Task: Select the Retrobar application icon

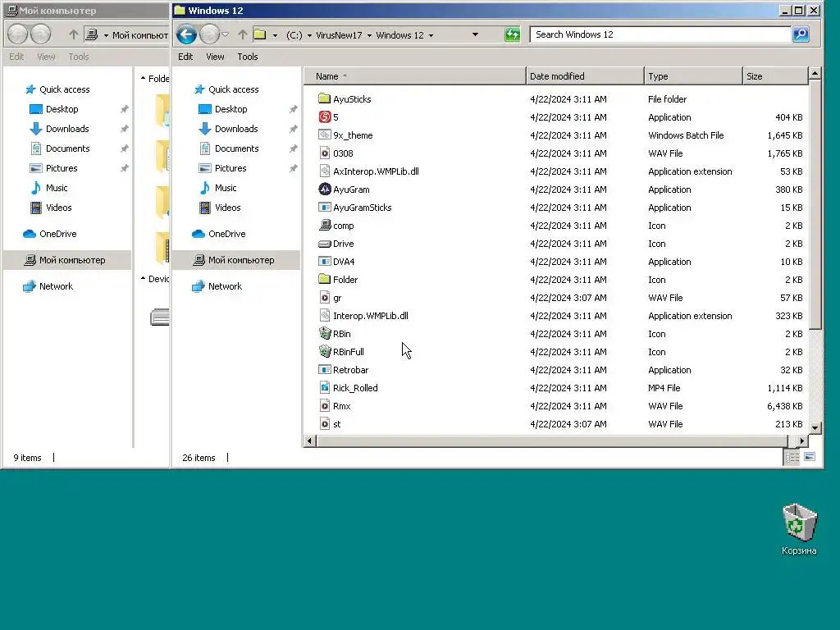Action: [324, 370]
